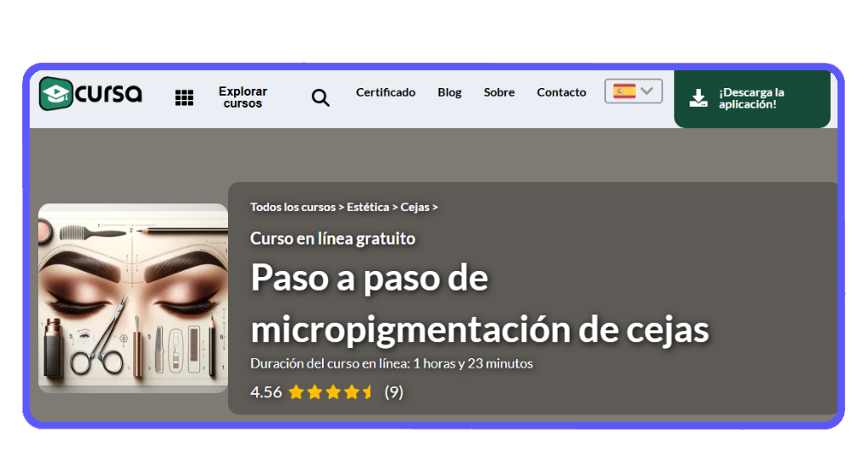This screenshot has width=868, height=454.
Task: Open the Blog link
Action: click(x=449, y=92)
